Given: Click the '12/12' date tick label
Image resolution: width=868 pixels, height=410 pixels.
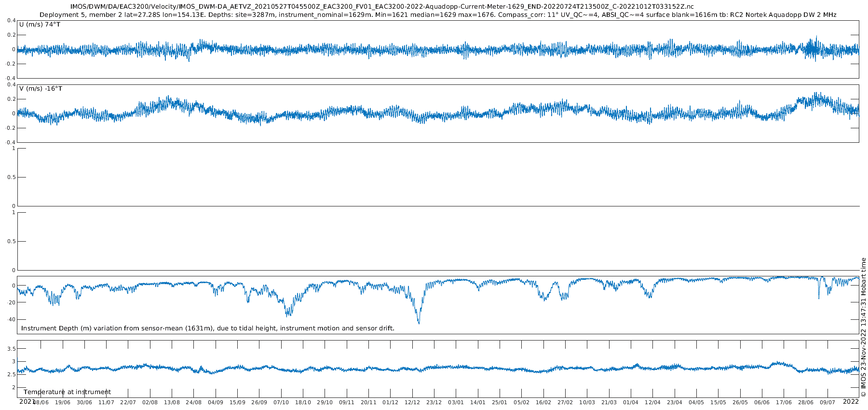Looking at the screenshot, I should coord(412,402).
